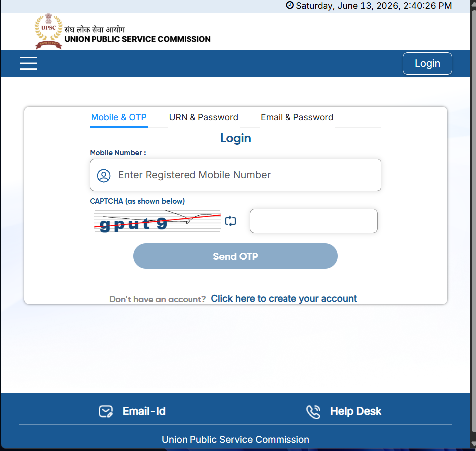Click the UPSC emblem logo
This screenshot has width=476, height=451.
pos(49,31)
